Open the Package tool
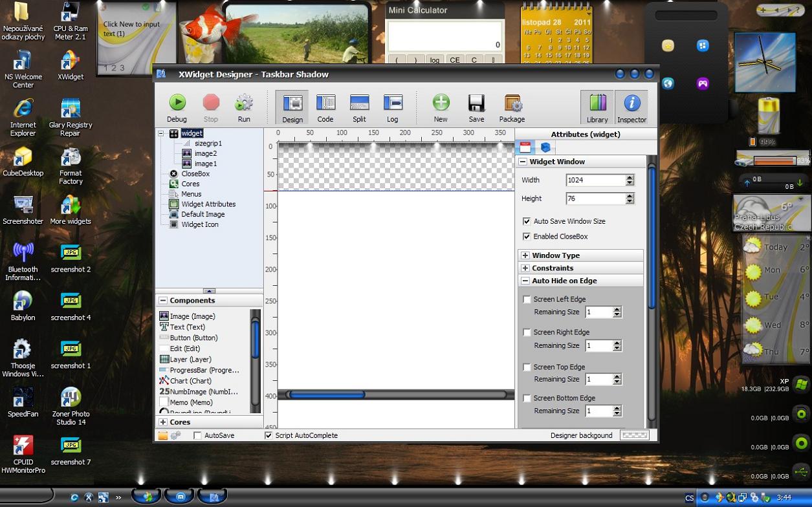This screenshot has height=507, width=812. click(x=512, y=103)
